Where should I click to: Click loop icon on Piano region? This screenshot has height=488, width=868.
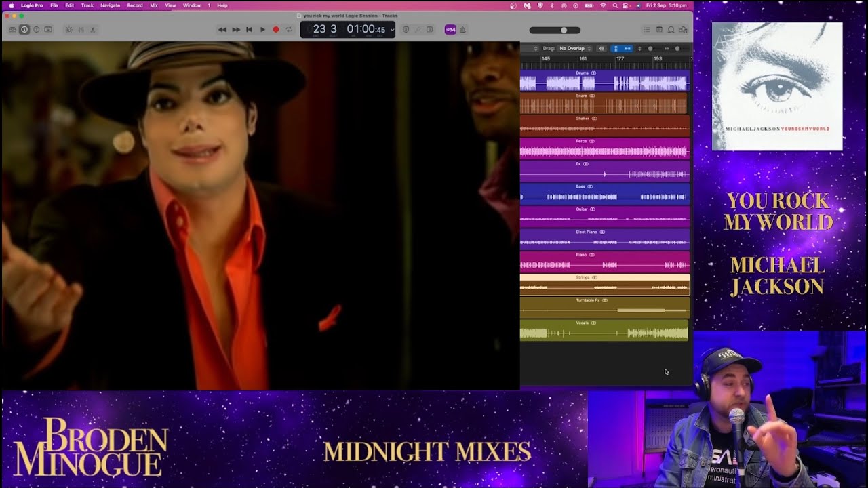(x=592, y=255)
